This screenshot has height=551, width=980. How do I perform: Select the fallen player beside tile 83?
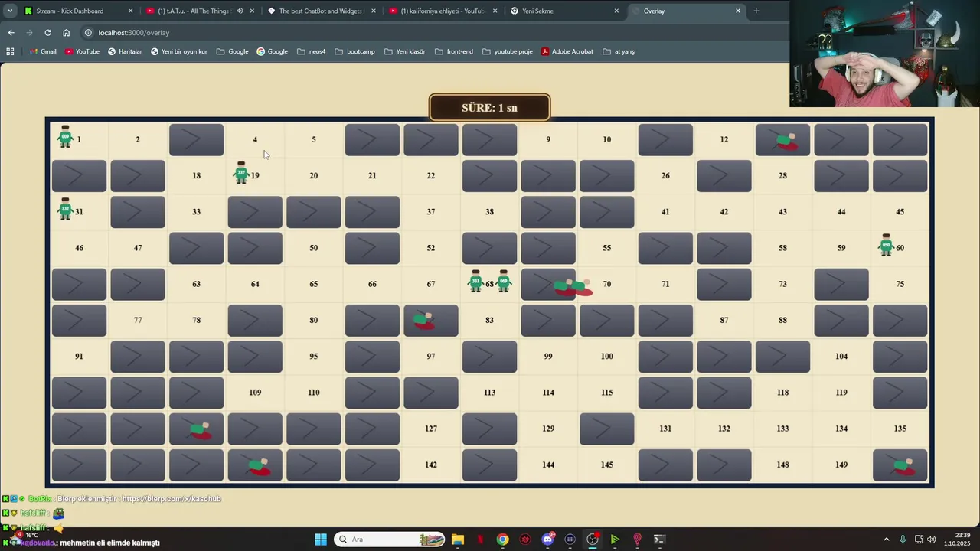423,321
